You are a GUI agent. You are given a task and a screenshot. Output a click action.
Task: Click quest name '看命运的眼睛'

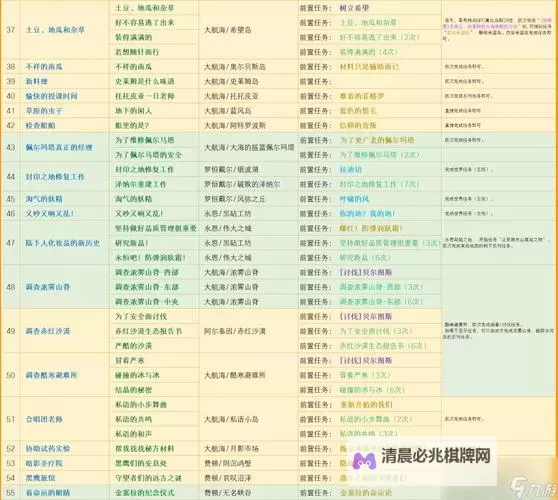pos(48,493)
